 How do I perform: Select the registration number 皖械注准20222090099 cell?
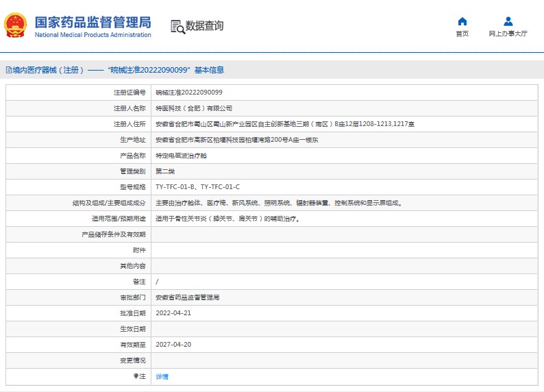click(x=188, y=92)
